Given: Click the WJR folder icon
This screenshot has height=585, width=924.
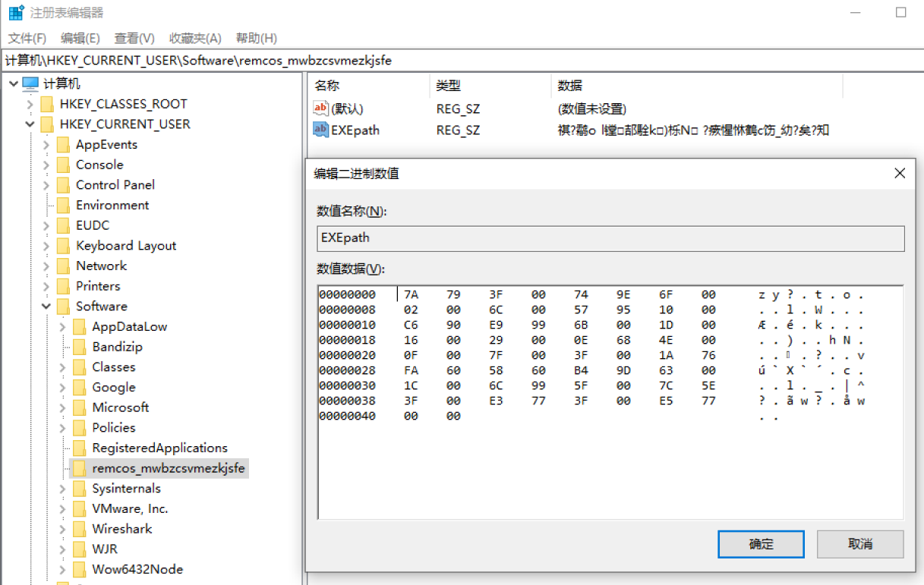Looking at the screenshot, I should [80, 549].
